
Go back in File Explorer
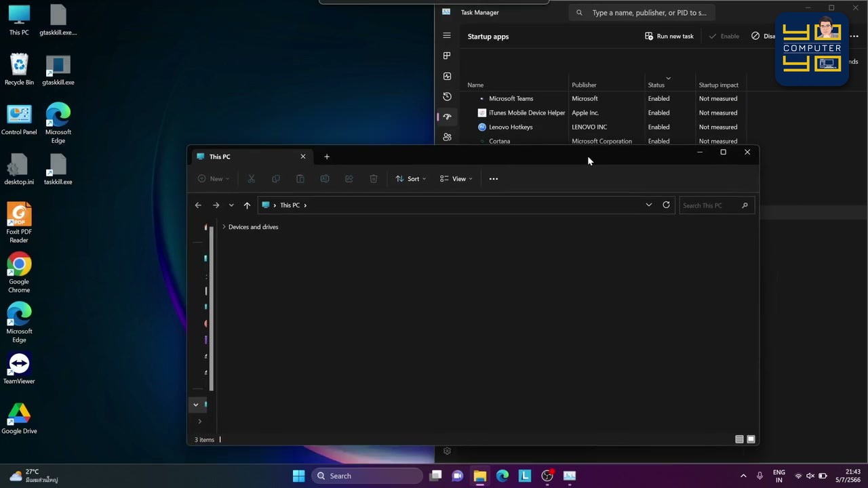click(x=198, y=205)
